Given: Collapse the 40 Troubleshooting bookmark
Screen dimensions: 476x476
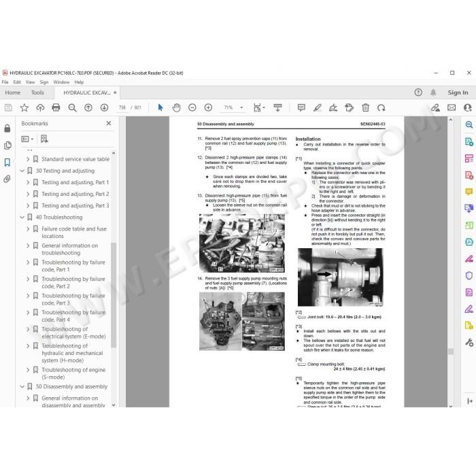Looking at the screenshot, I should click(22, 218).
